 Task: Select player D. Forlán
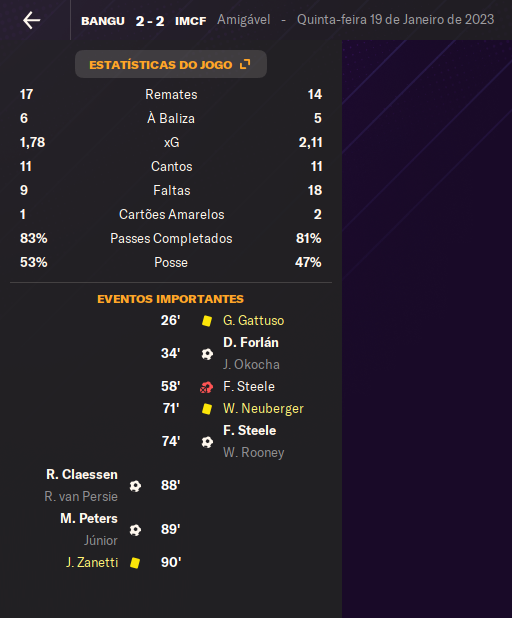pyautogui.click(x=251, y=342)
